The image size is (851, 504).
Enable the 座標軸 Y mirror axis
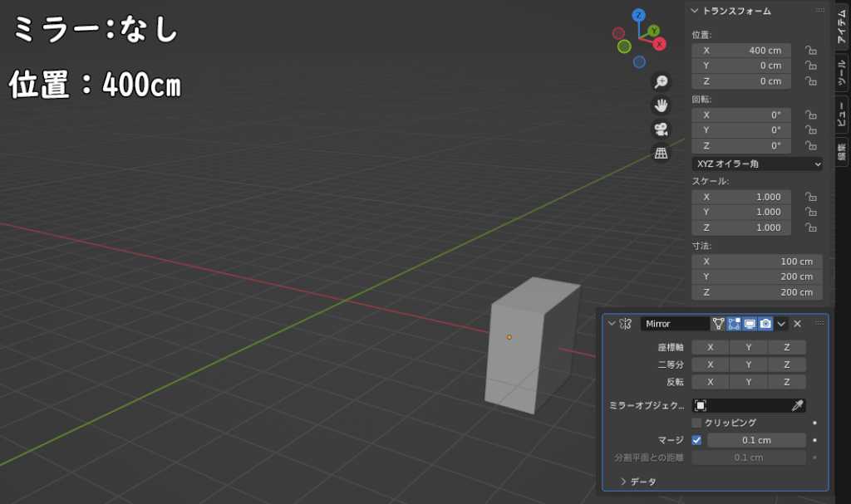[749, 347]
